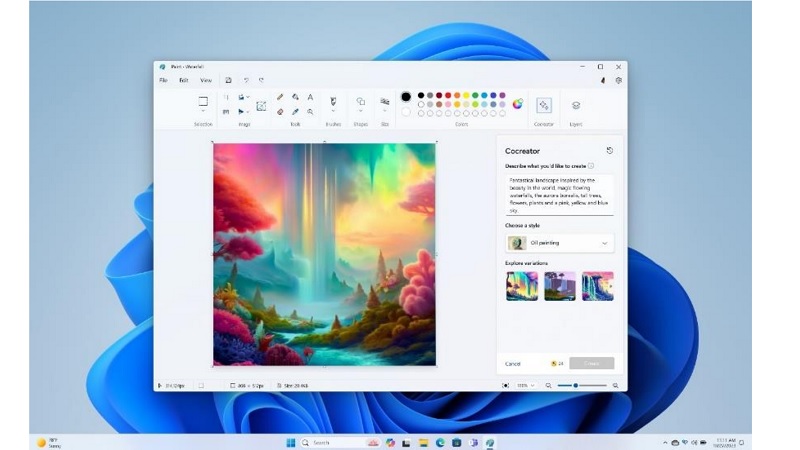Open the zoom percentage dropdown
This screenshot has width=800, height=450.
[526, 386]
